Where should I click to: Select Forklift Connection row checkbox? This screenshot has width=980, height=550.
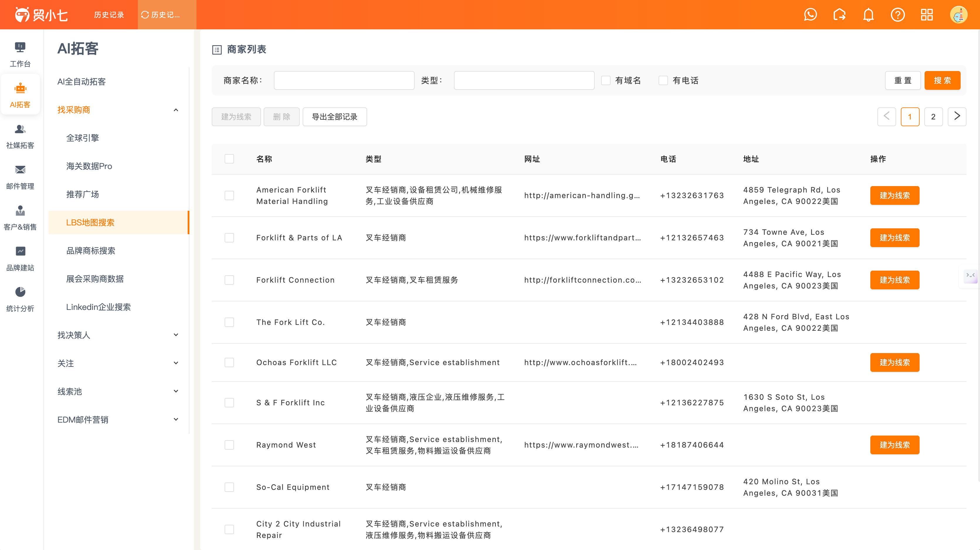pyautogui.click(x=229, y=280)
